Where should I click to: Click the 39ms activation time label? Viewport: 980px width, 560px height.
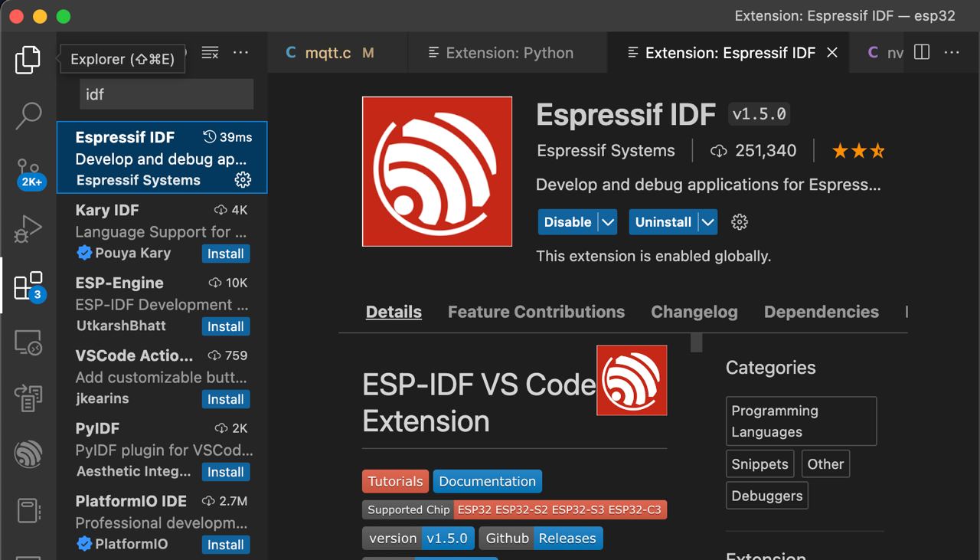(x=227, y=137)
